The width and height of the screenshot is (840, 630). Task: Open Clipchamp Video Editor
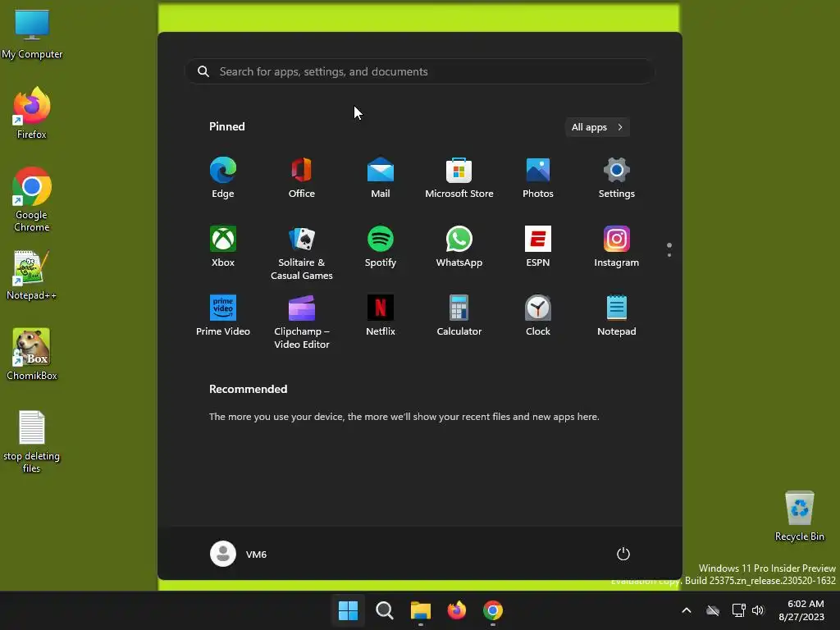[302, 322]
